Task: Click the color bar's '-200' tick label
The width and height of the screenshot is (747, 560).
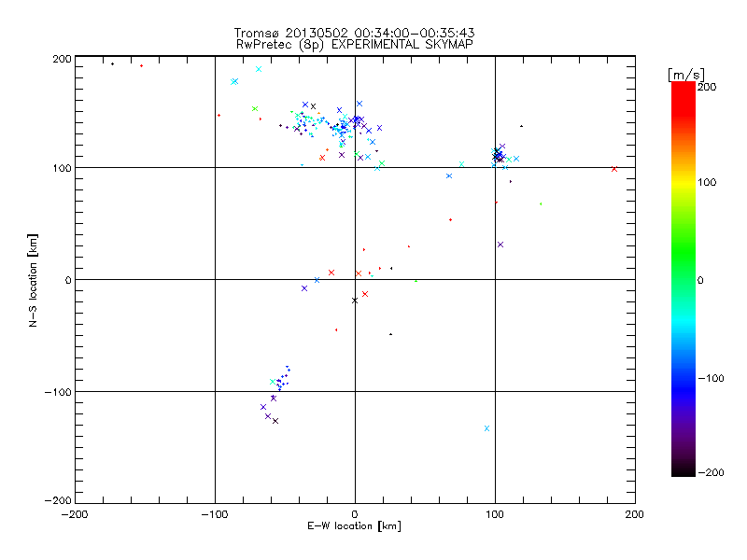Action: pyautogui.click(x=711, y=472)
